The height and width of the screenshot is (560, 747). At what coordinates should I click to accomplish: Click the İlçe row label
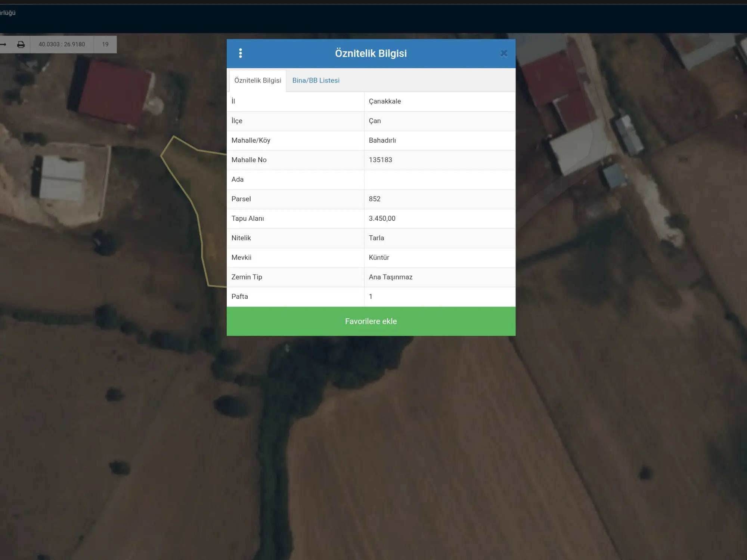(x=237, y=121)
